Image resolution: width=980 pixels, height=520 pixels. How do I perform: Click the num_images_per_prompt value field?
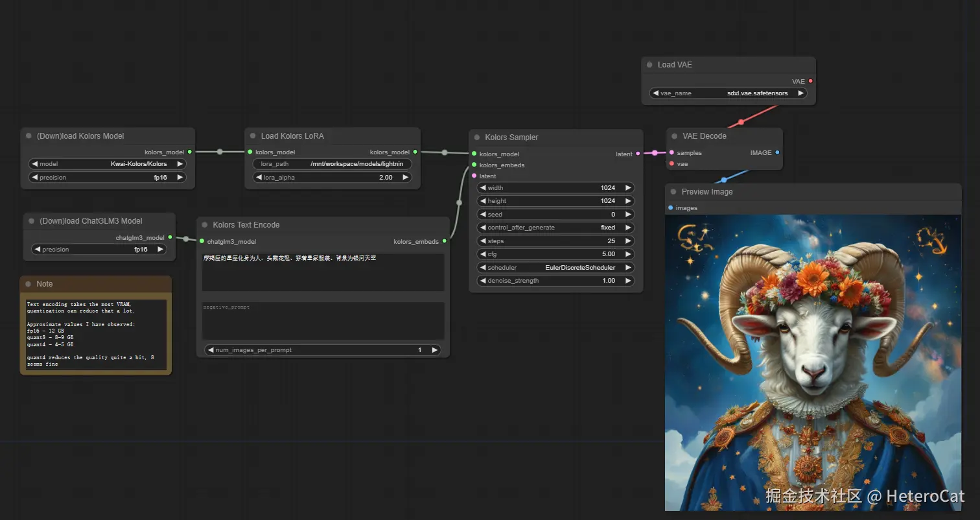click(323, 350)
